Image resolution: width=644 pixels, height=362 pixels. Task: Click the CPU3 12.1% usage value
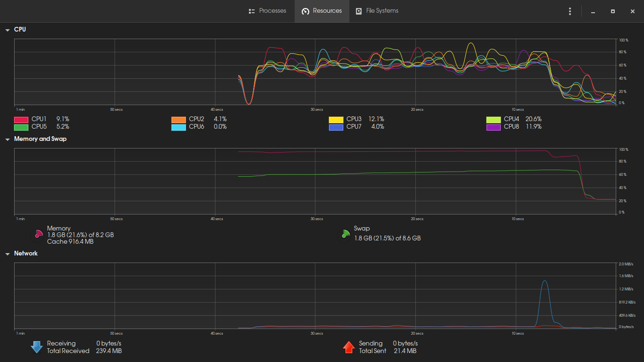point(376,119)
